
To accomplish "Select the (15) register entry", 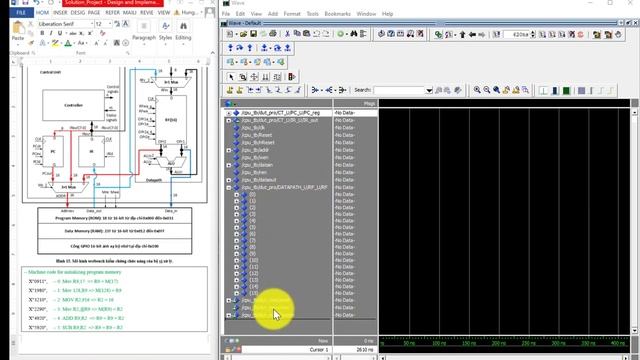I will pos(253,293).
